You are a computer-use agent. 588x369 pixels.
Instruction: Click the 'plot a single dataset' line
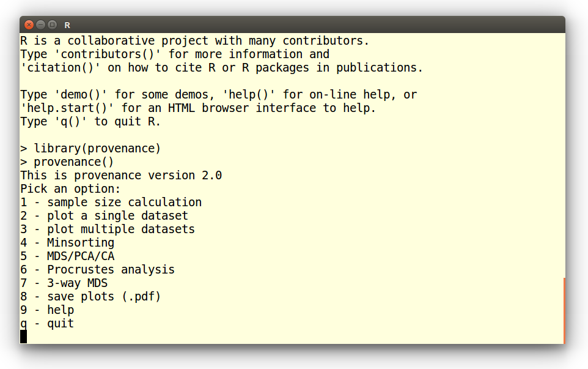click(x=104, y=215)
